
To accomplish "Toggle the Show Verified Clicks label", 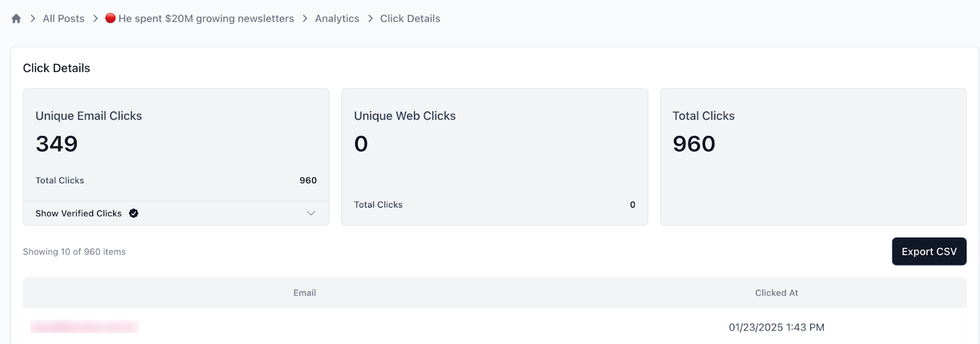I will tap(78, 213).
